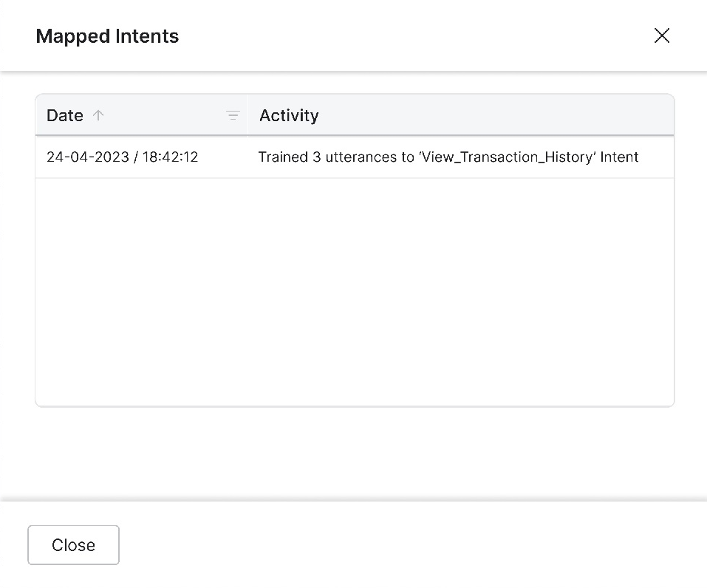Screen dimensions: 707x588
Task: Open the Date column filter menu icon
Action: pyautogui.click(x=233, y=115)
